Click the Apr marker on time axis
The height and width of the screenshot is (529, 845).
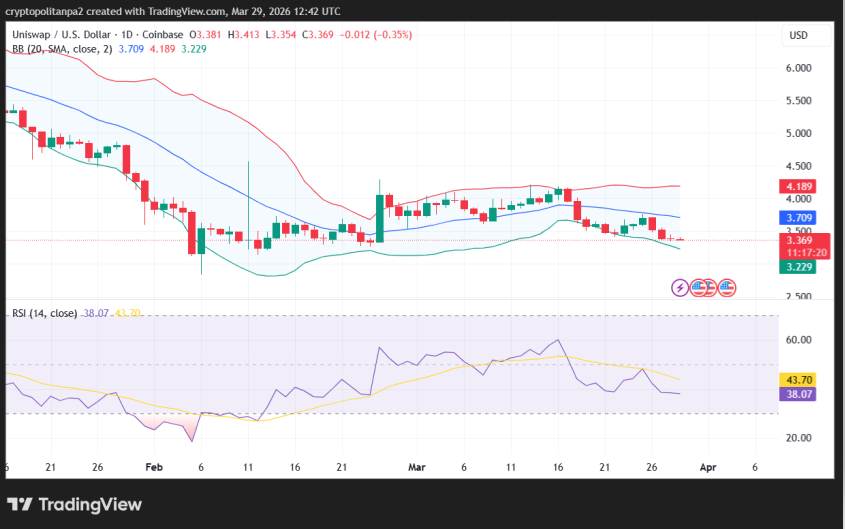[707, 467]
